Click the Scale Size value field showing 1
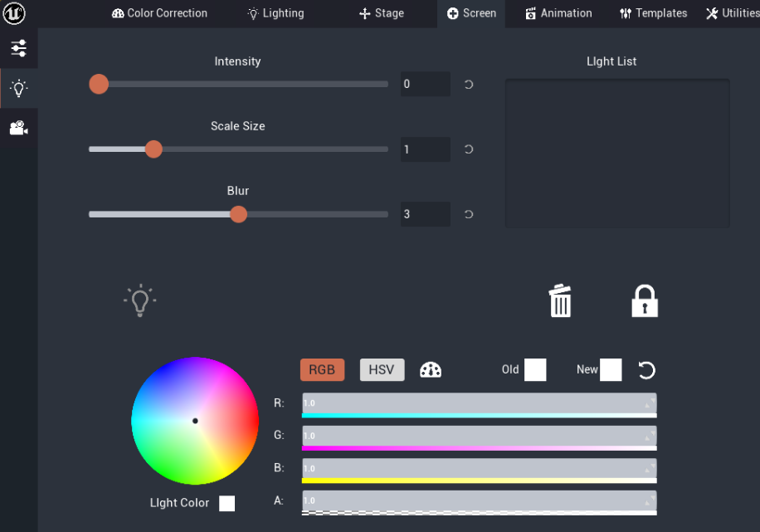 point(425,149)
